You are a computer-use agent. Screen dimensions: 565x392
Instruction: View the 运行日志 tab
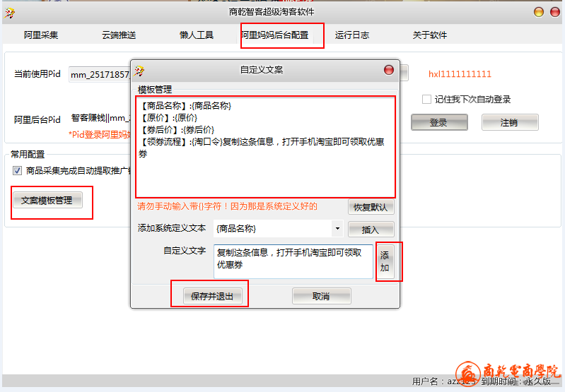352,35
